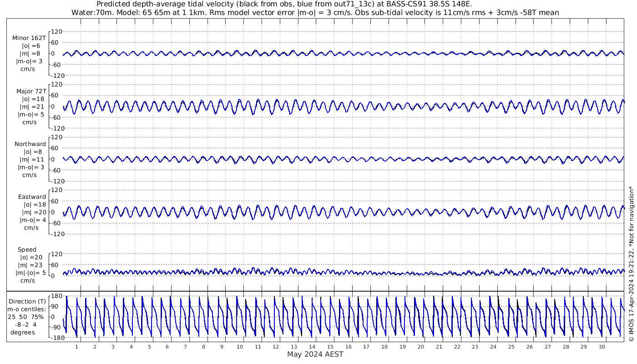The height and width of the screenshot is (364, 637).
Task: Select day 1 on the date axis
Action: pos(76,347)
